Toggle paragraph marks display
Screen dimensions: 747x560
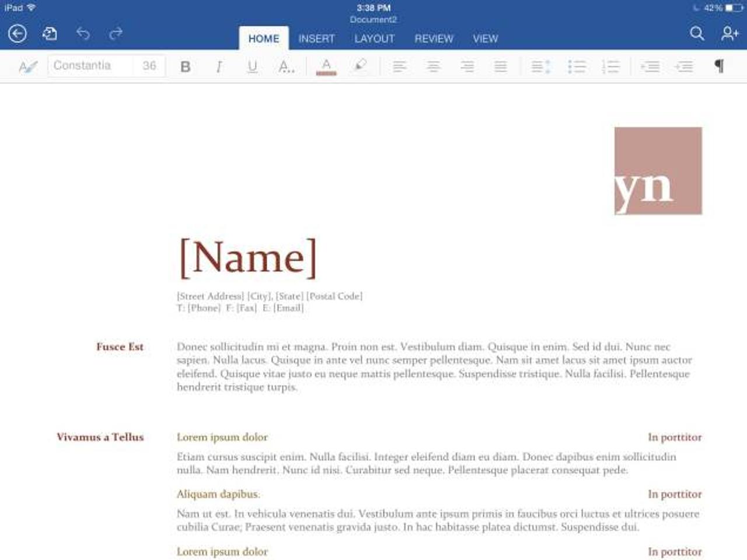(720, 66)
